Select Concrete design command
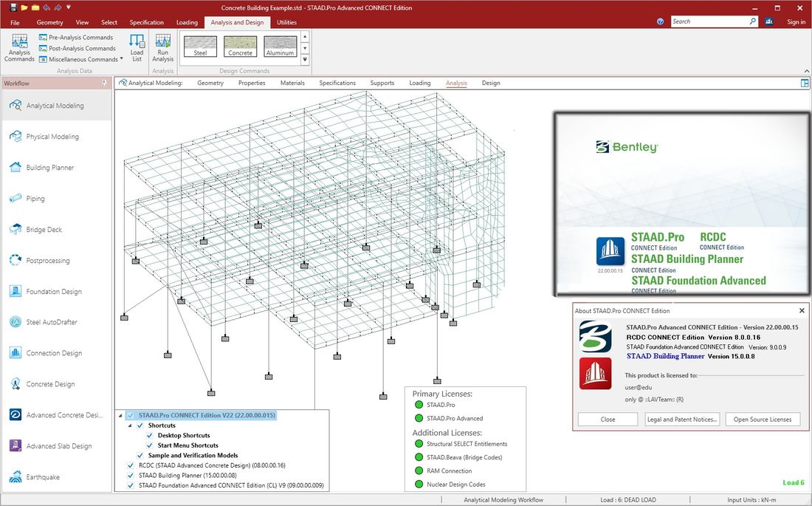The image size is (812, 506). pyautogui.click(x=241, y=46)
